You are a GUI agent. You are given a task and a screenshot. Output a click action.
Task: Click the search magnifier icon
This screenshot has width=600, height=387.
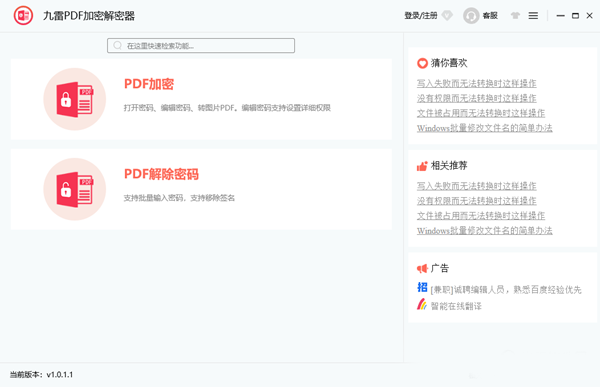[117, 46]
